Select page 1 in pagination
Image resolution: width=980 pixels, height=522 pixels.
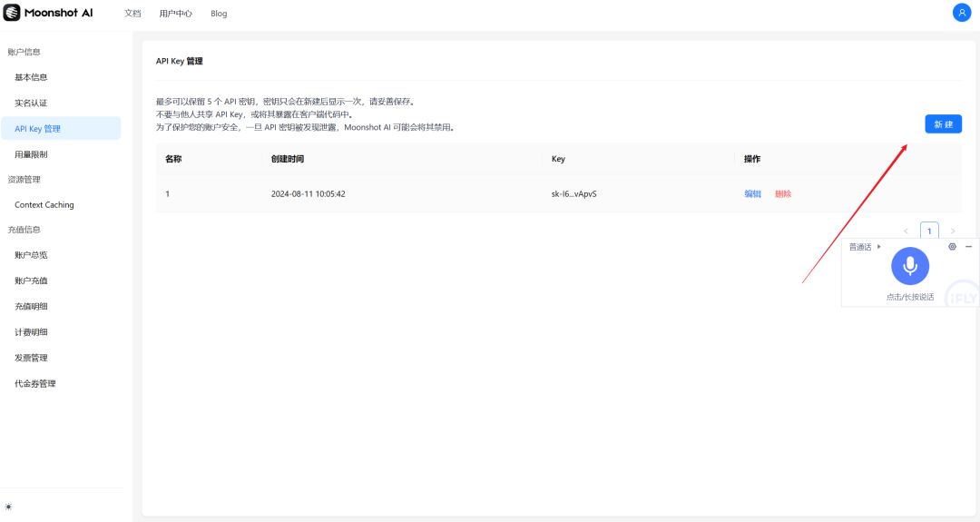(x=929, y=231)
